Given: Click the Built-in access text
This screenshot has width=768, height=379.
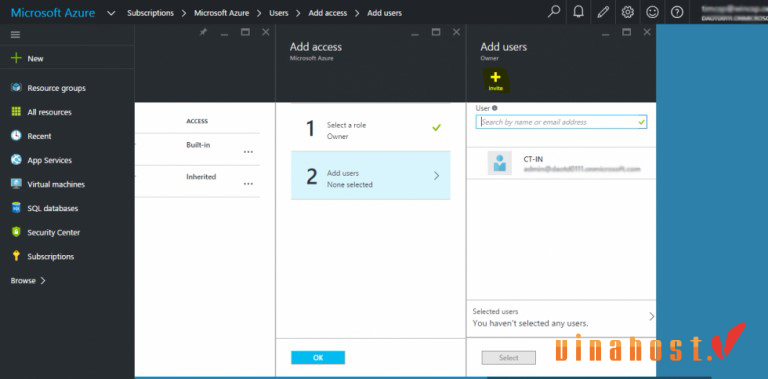Looking at the screenshot, I should [x=198, y=145].
